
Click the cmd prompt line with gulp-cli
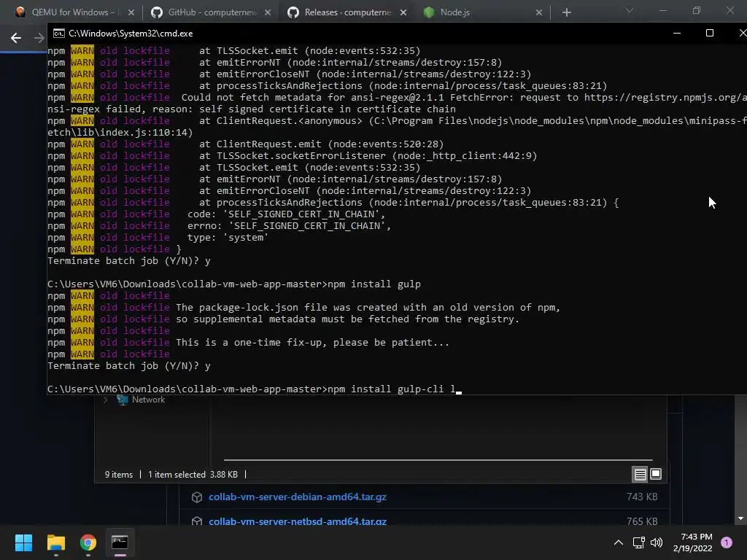pyautogui.click(x=255, y=389)
